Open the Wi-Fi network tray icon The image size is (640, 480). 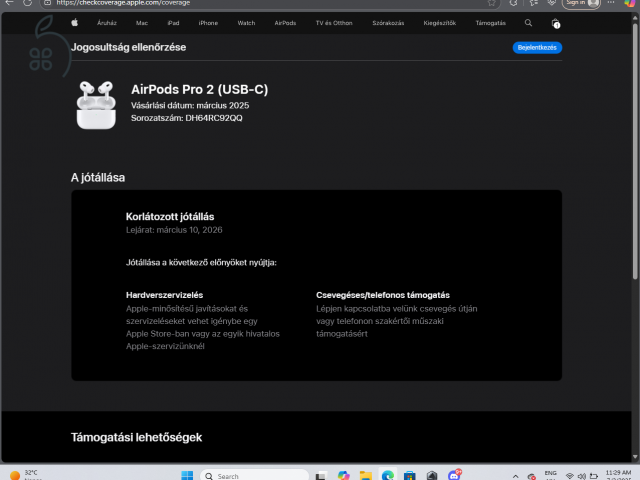click(x=570, y=476)
